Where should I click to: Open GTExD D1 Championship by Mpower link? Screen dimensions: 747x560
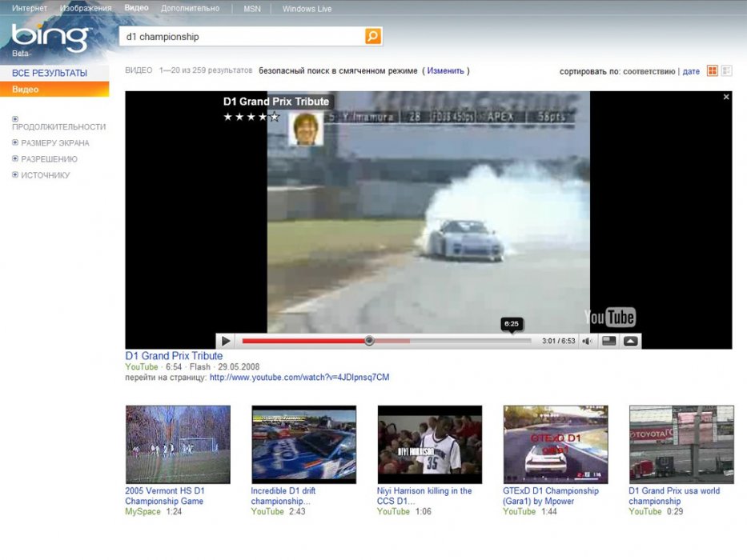(551, 496)
